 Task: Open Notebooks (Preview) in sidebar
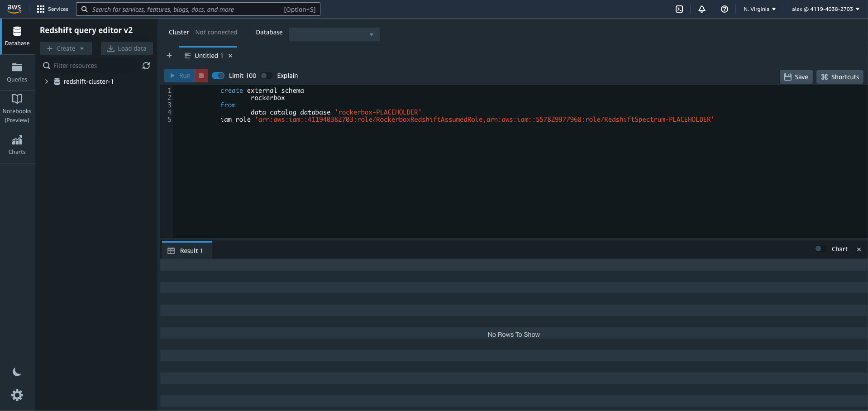[17, 109]
